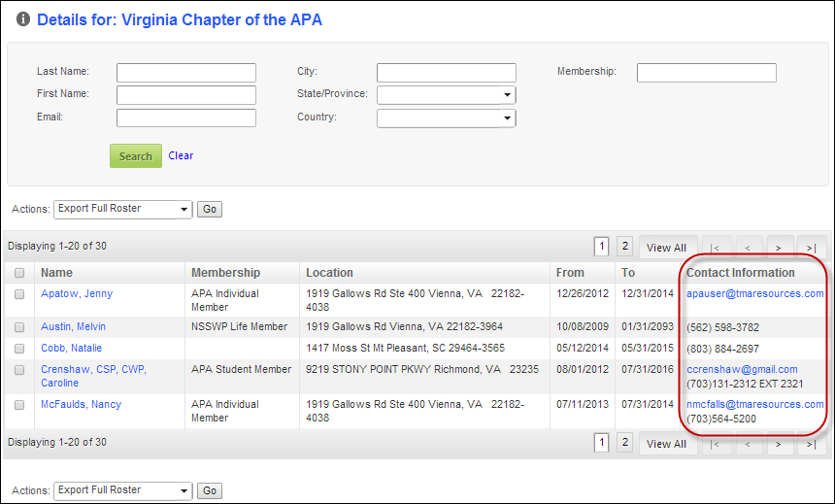Image resolution: width=835 pixels, height=504 pixels.
Task: Open the Crenshaw, CSP, CWP, Caroline link
Action: coord(94,376)
